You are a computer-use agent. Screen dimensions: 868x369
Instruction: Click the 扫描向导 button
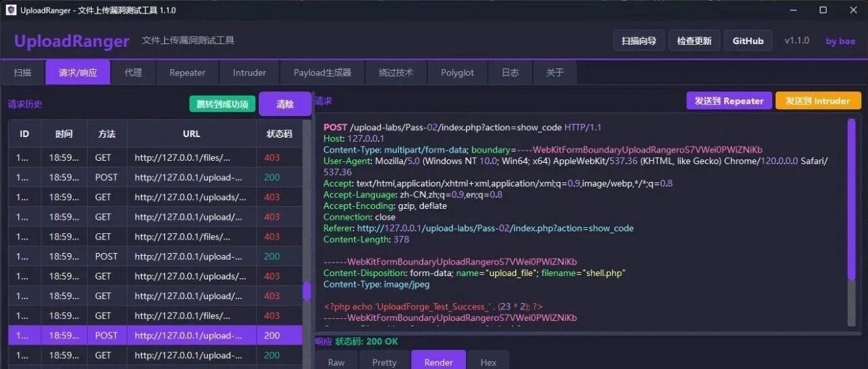pos(638,41)
